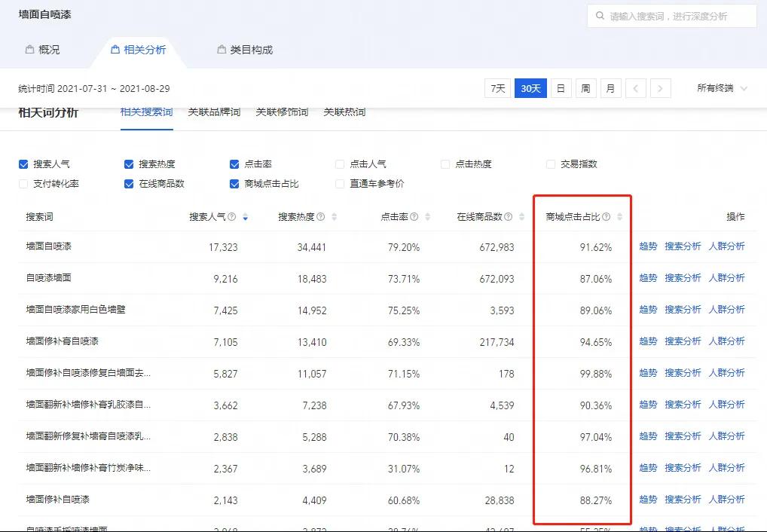Open the help tooltip beside 搜索人气 header
767x532 pixels.
click(x=230, y=216)
